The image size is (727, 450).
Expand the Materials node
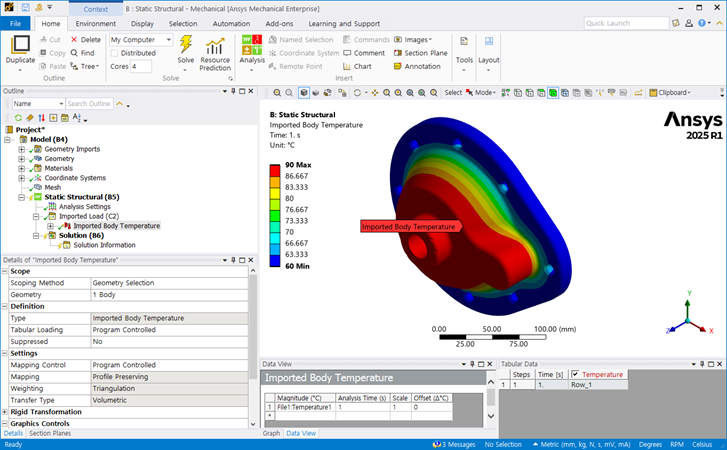pyautogui.click(x=21, y=168)
